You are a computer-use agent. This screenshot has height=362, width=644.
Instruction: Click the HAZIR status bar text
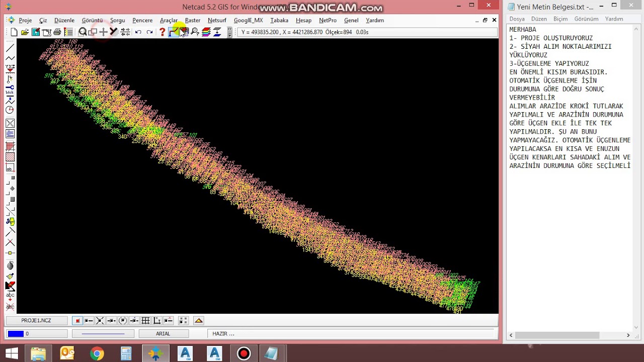tap(223, 333)
